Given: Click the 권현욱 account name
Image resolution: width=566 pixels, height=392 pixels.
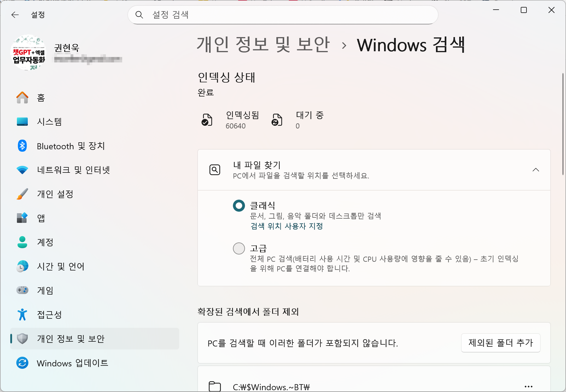Looking at the screenshot, I should (x=67, y=48).
